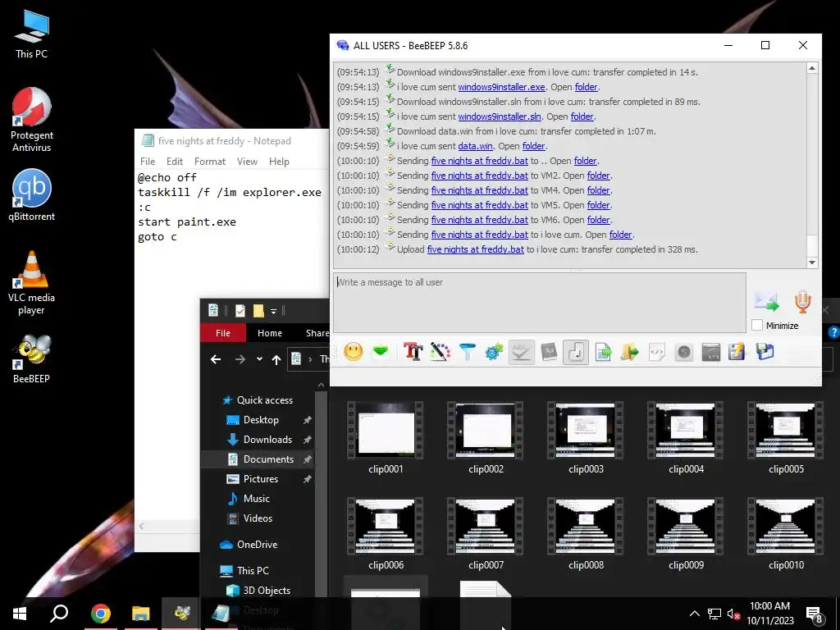Click the send folder icon in BeeBEEP

point(630,352)
